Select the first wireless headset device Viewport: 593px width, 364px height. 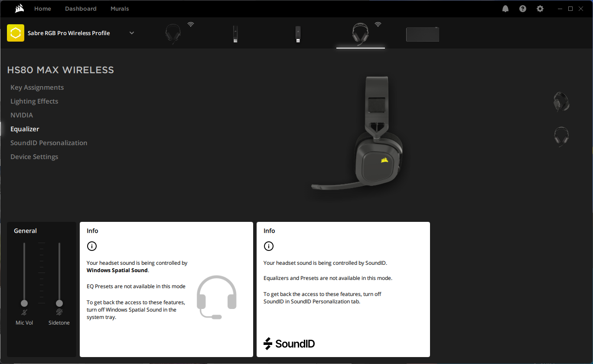[173, 34]
